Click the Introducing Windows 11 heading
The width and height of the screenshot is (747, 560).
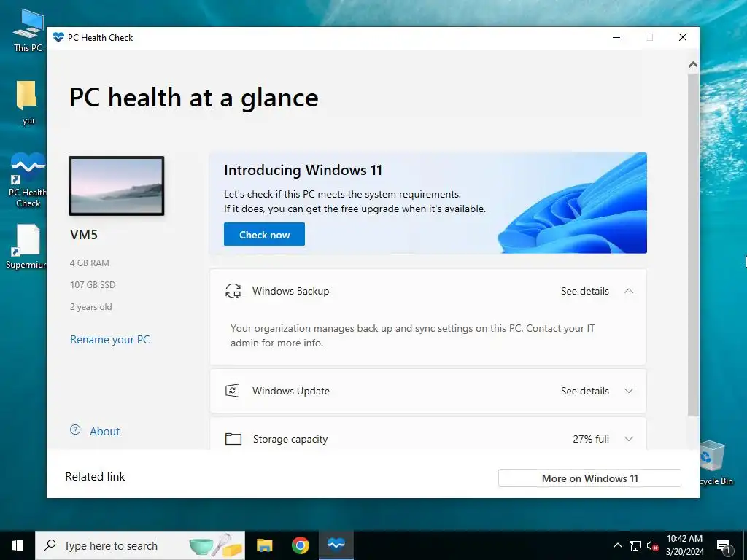303,170
